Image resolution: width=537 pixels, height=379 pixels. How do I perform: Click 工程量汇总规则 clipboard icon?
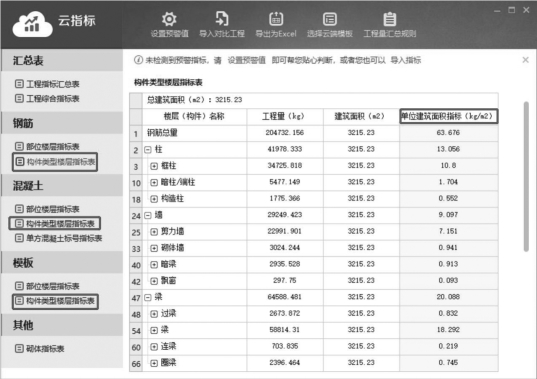click(x=389, y=19)
